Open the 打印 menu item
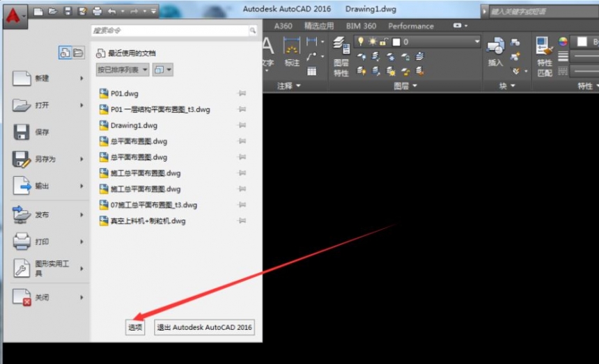 [48, 242]
